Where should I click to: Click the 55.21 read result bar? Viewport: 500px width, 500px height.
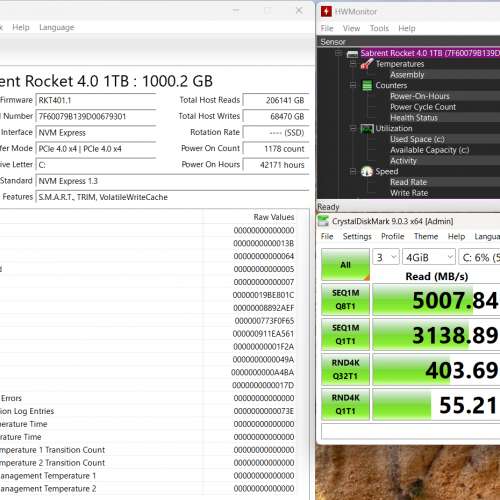pyautogui.click(x=436, y=405)
